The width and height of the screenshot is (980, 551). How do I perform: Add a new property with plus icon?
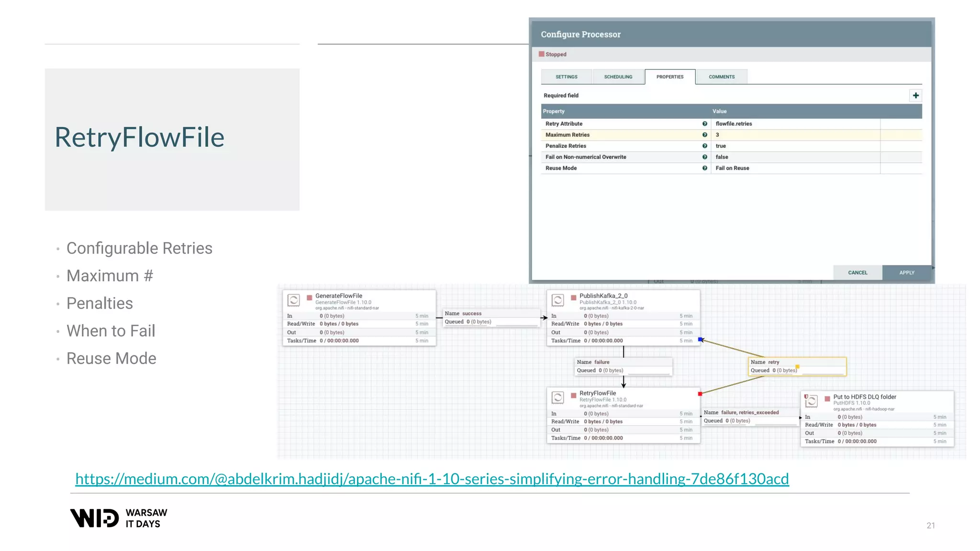[915, 96]
